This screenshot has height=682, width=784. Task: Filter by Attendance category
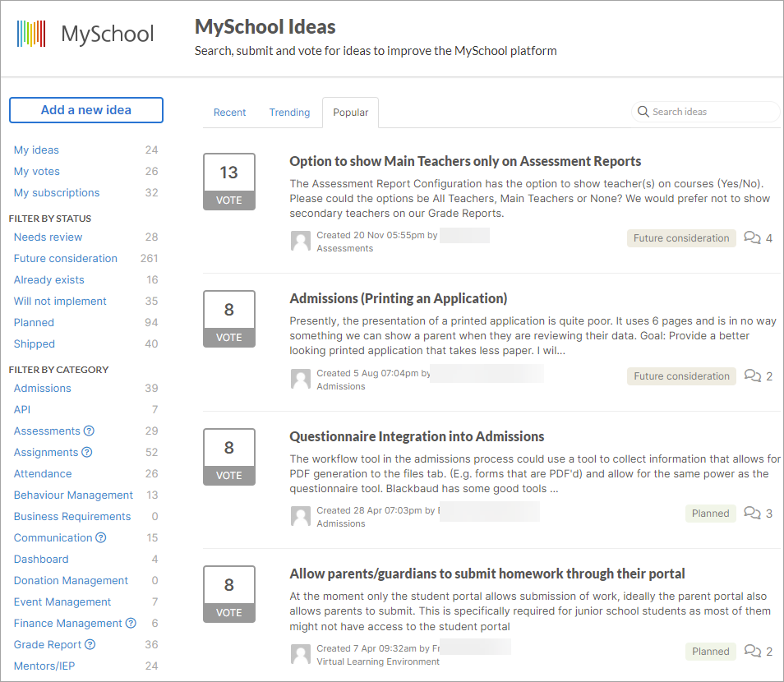(x=43, y=474)
